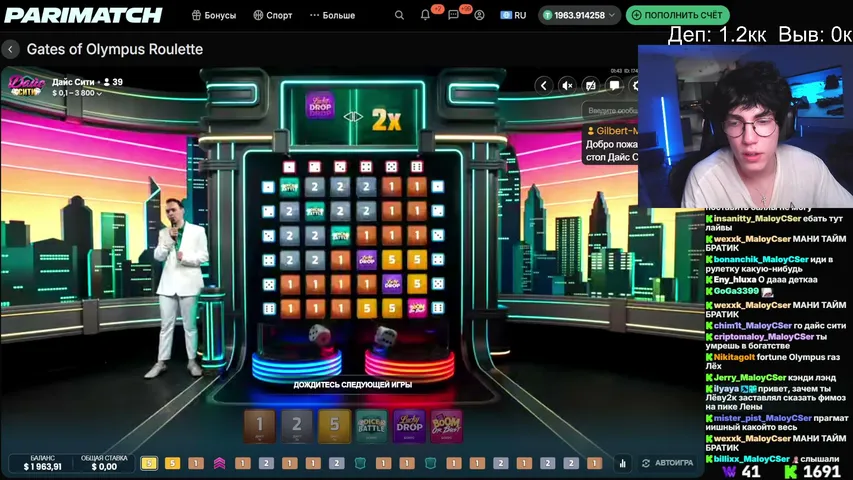Image resolution: width=853 pixels, height=480 pixels.
Task: Click the red dice podium
Action: (x=409, y=365)
